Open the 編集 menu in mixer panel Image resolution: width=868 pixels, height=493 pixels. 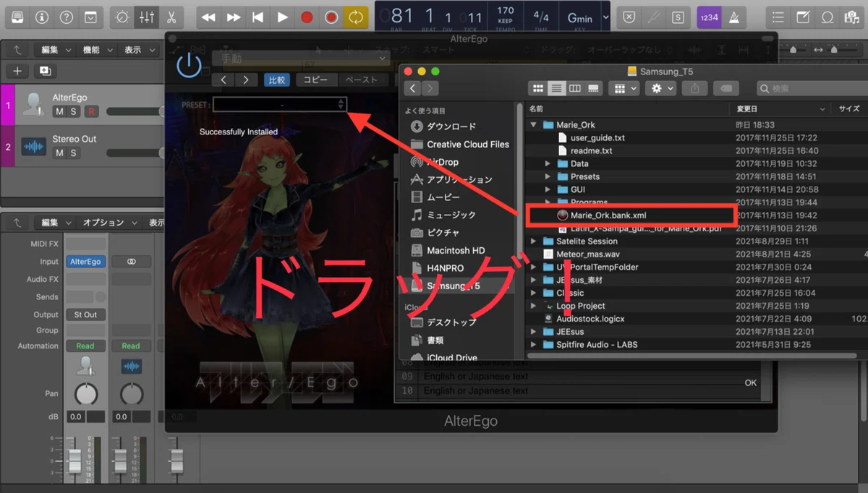54,223
